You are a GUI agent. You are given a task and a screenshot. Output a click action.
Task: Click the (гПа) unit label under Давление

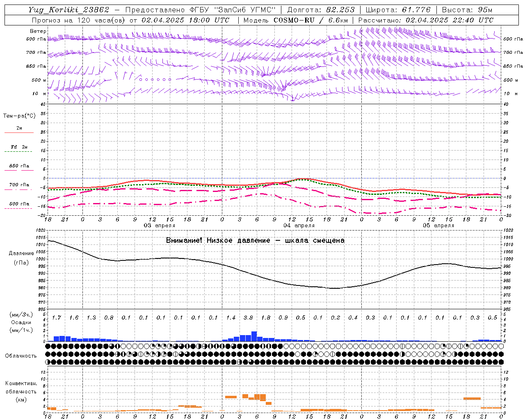(x=21, y=263)
